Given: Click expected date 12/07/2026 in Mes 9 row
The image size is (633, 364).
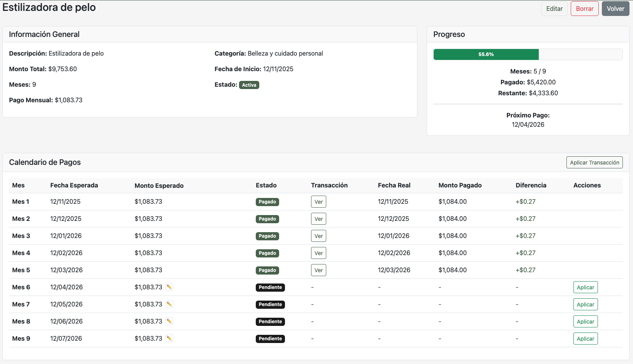Looking at the screenshot, I should click(x=66, y=338).
